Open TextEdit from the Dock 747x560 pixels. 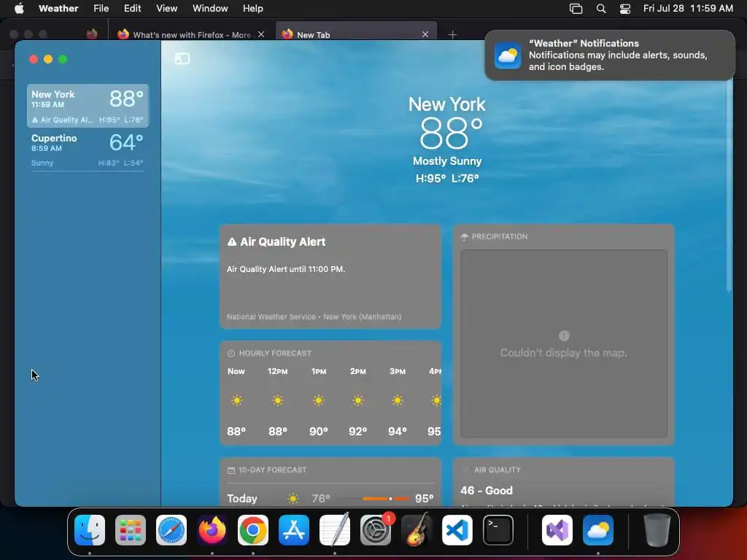[335, 530]
